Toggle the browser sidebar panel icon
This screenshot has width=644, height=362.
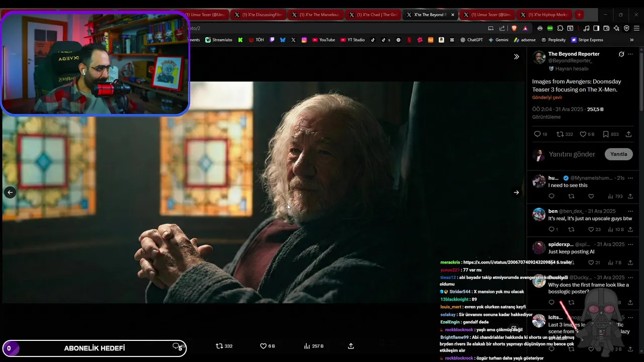click(x=596, y=28)
